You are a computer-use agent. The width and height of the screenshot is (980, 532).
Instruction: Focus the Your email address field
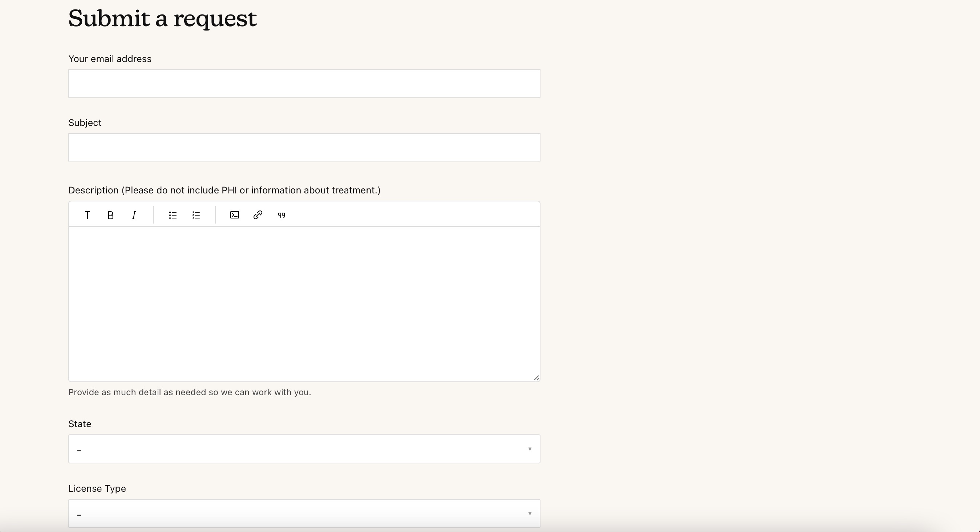coord(304,83)
